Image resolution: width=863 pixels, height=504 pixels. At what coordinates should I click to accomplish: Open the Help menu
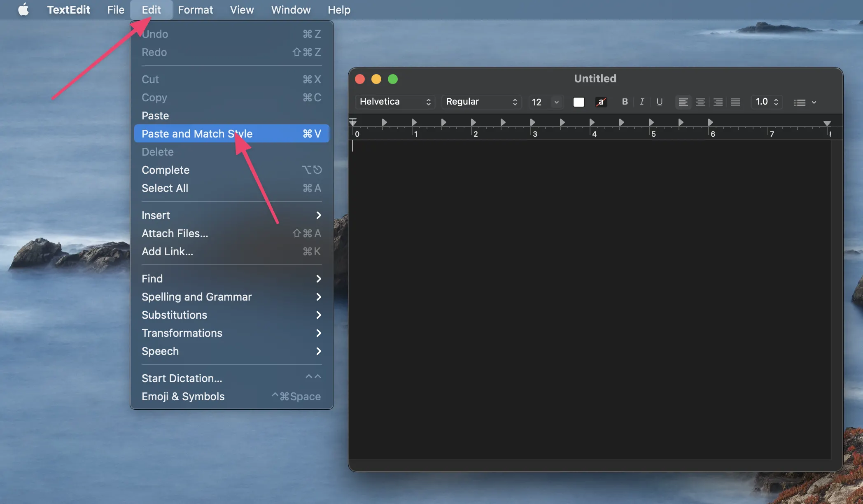[339, 9]
